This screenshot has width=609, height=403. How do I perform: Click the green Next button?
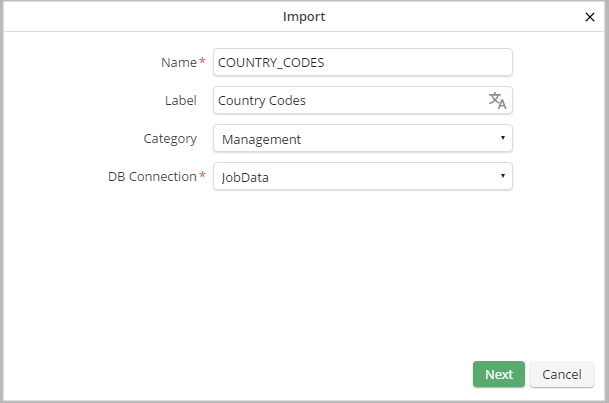click(x=499, y=374)
